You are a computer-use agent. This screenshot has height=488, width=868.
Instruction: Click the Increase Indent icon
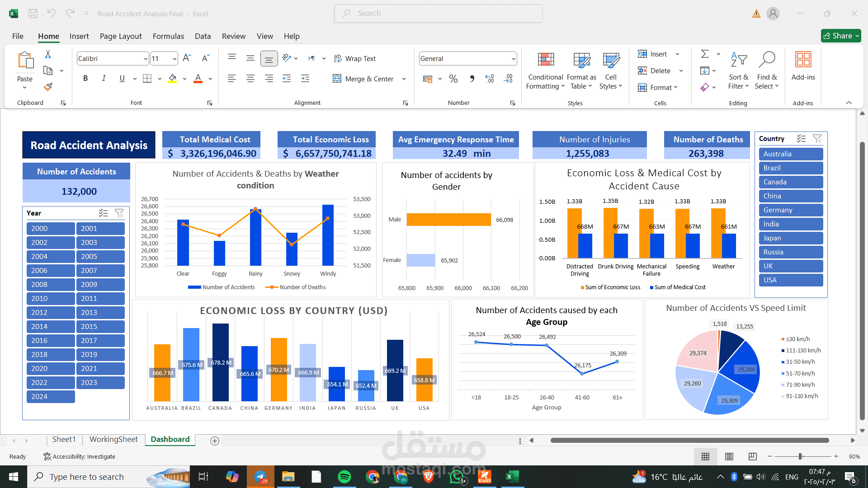pyautogui.click(x=305, y=79)
